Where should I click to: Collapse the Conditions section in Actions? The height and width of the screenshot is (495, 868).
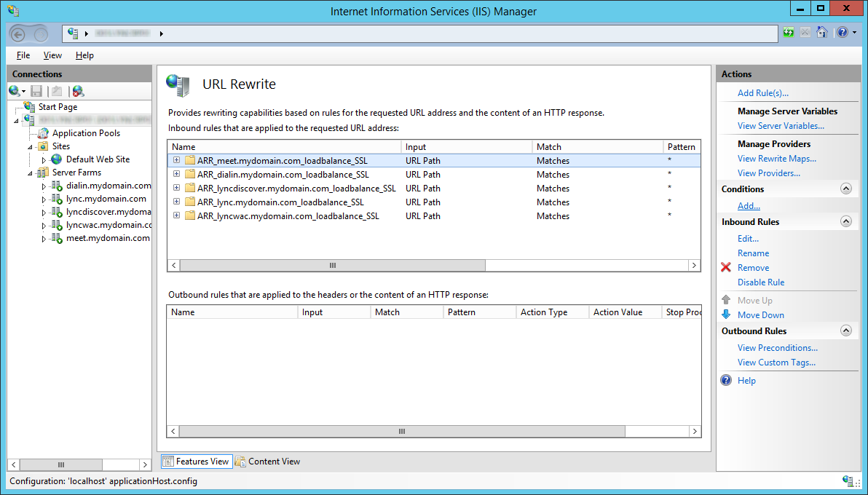846,189
